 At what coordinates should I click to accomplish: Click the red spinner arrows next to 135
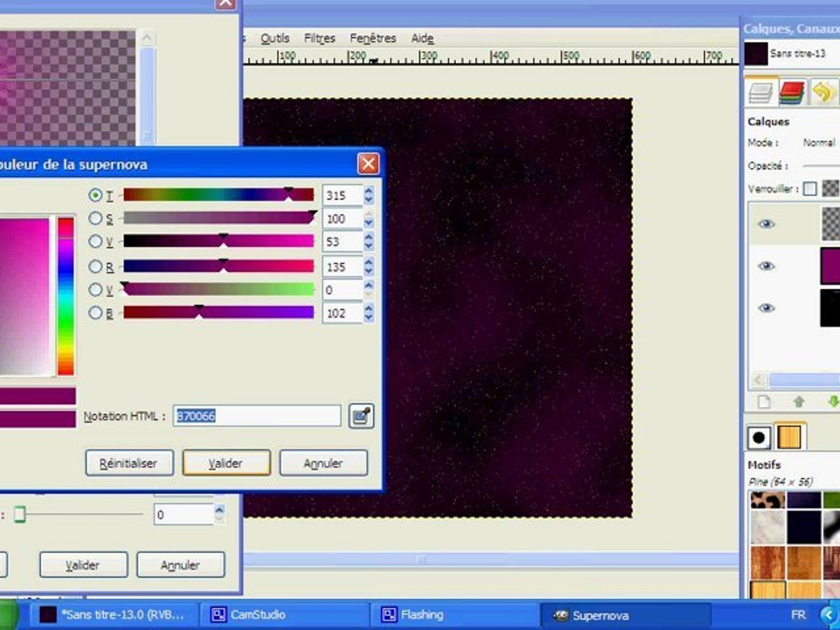pos(368,267)
